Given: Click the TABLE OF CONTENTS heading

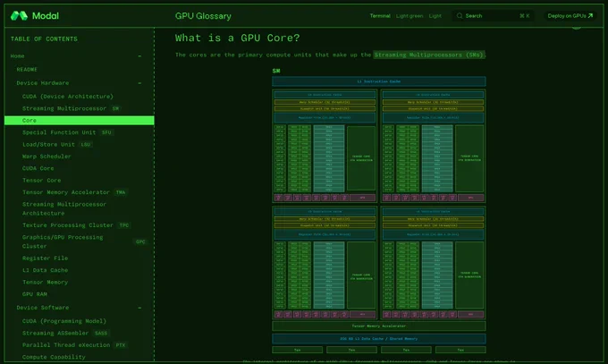Looking at the screenshot, I should (x=44, y=39).
